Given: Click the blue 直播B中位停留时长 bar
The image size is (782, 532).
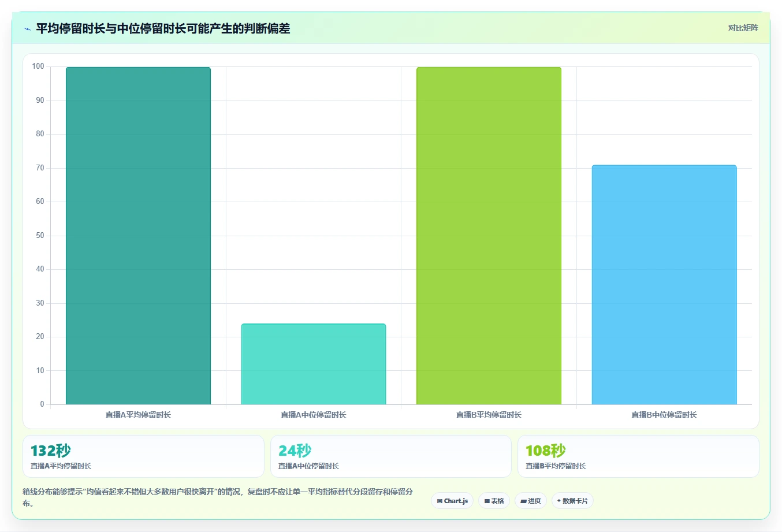Looking at the screenshot, I should click(664, 285).
